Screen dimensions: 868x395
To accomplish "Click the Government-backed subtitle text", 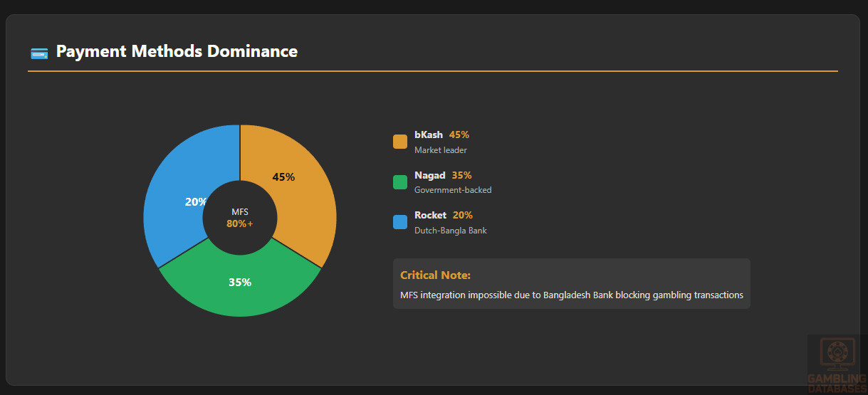I will [x=453, y=190].
